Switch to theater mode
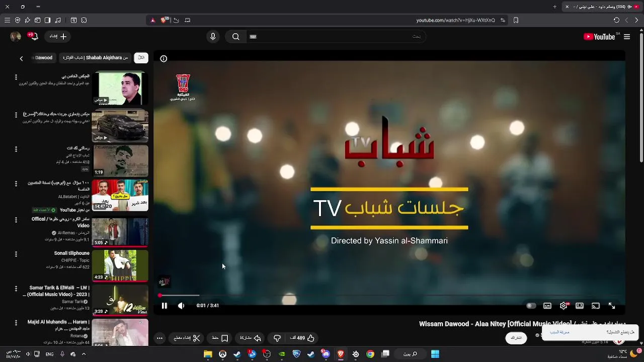Viewport: 644px width, 362px height. click(580, 306)
